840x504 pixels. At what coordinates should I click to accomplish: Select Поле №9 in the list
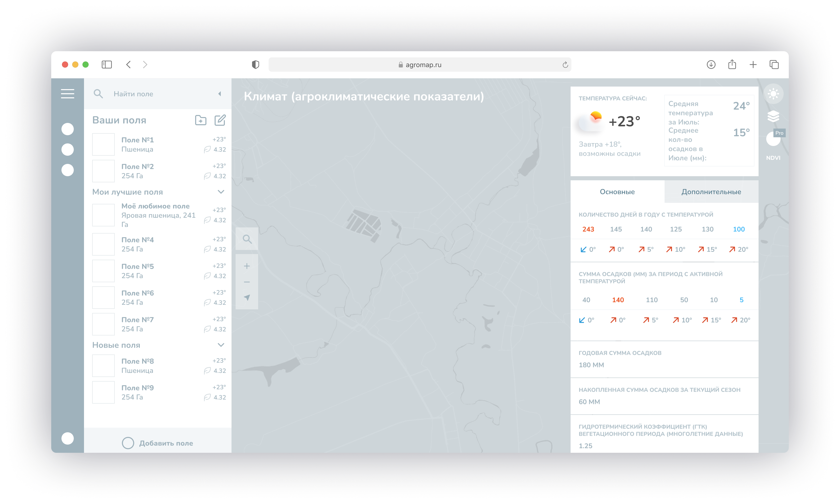(159, 392)
